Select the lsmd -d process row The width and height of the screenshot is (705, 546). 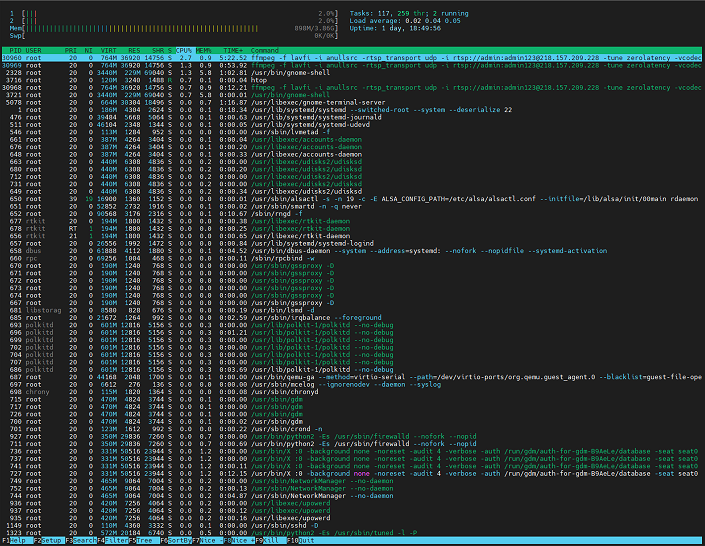click(x=352, y=310)
